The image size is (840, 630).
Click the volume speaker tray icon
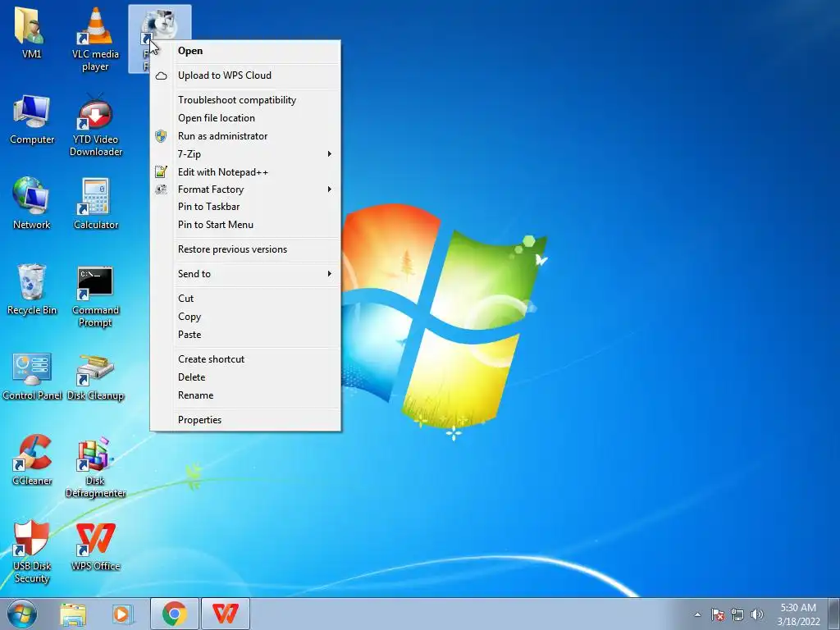click(x=757, y=614)
